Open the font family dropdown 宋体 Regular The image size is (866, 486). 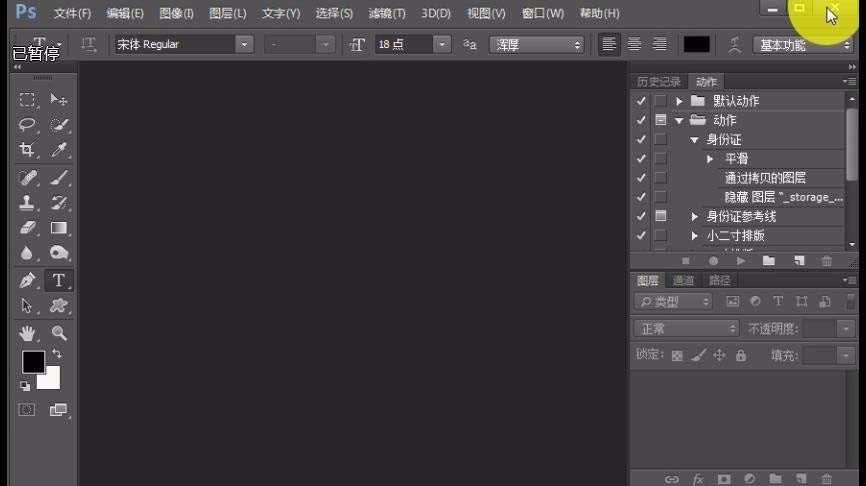point(244,45)
